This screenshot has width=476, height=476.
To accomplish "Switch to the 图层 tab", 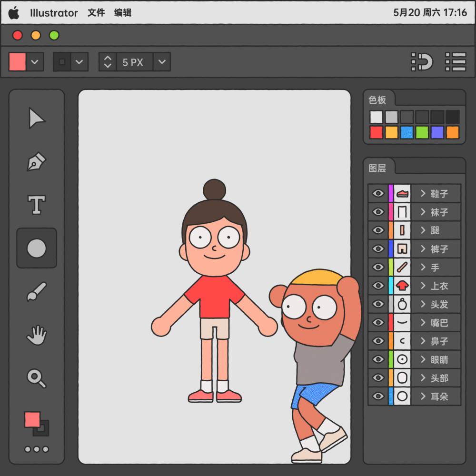I will click(377, 168).
